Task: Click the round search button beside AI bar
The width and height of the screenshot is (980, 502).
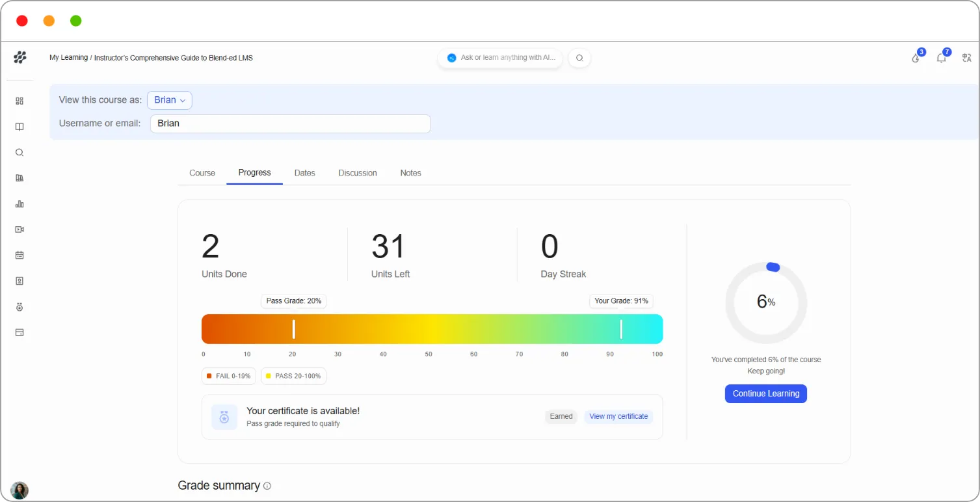Action: [x=579, y=58]
